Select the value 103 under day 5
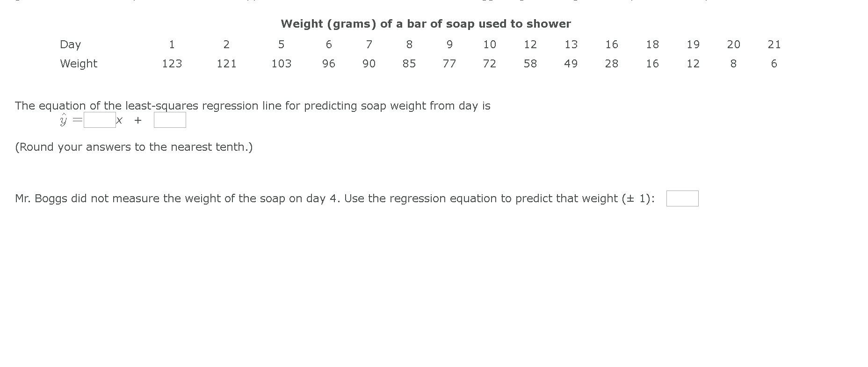Image resolution: width=868 pixels, height=367 pixels. [282, 64]
